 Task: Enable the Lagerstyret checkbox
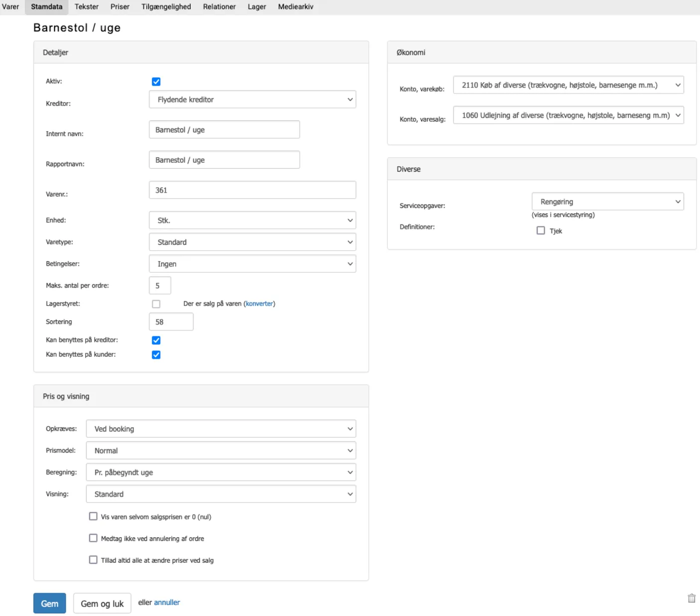[156, 304]
